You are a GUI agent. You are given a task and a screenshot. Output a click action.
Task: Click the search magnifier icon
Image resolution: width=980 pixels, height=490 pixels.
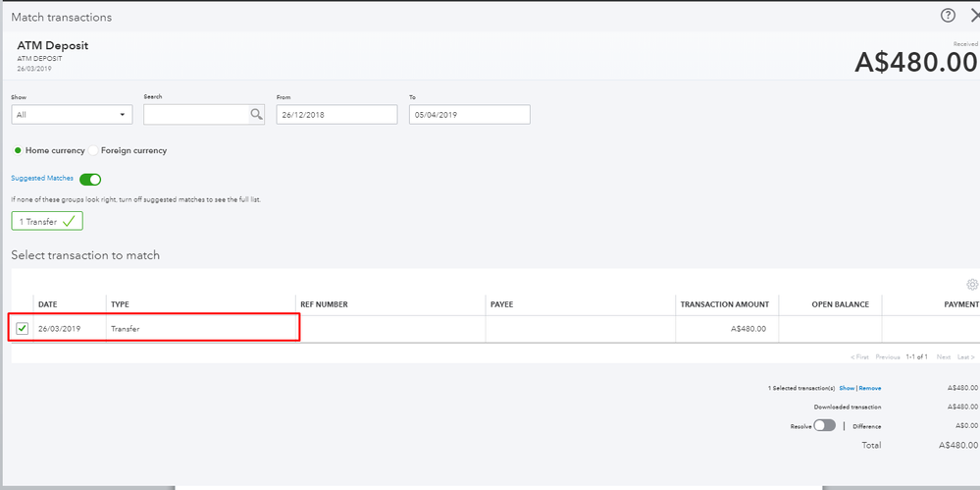pos(256,114)
